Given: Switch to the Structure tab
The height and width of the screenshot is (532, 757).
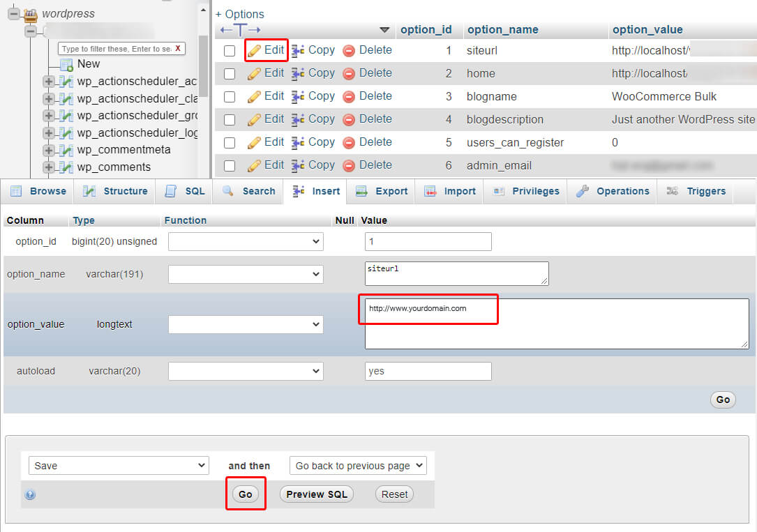Looking at the screenshot, I should coord(115,191).
